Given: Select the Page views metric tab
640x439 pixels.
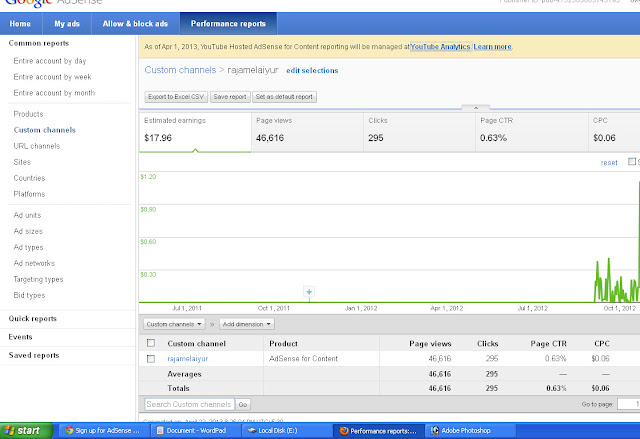Looking at the screenshot, I should (307, 132).
